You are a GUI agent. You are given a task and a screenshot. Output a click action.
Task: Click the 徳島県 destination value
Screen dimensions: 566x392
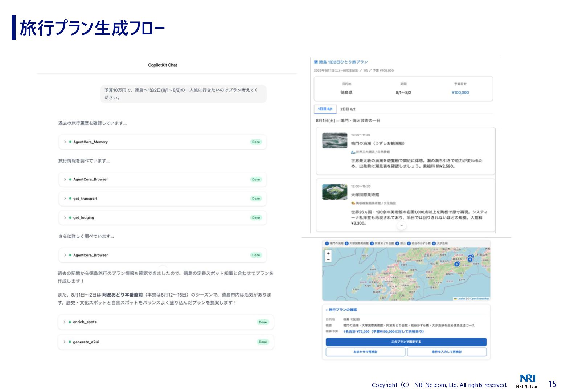346,93
